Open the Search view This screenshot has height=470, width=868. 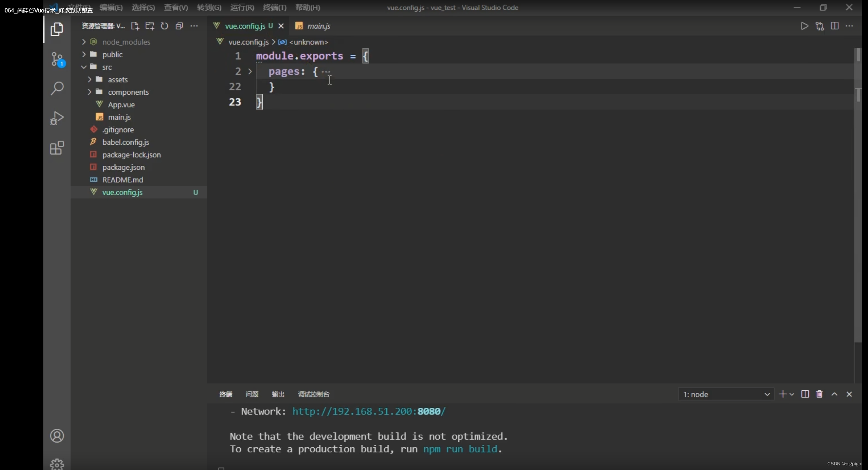pyautogui.click(x=57, y=88)
